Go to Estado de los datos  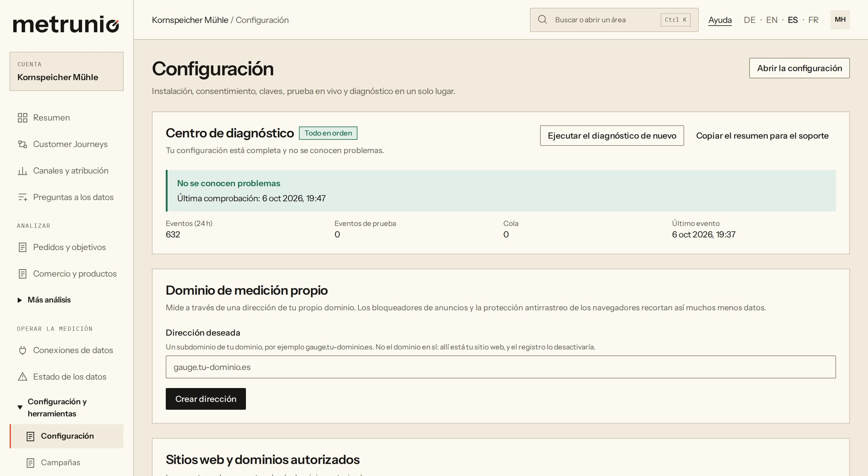(x=66, y=377)
